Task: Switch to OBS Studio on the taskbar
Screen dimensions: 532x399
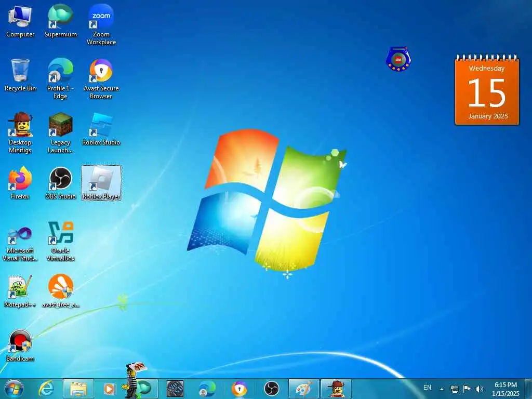Action: [x=271, y=389]
